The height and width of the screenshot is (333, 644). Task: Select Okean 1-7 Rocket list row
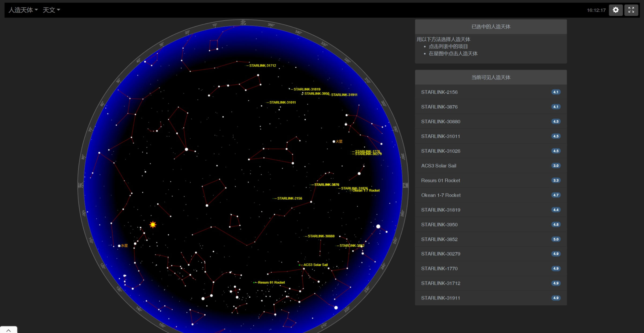(491, 195)
